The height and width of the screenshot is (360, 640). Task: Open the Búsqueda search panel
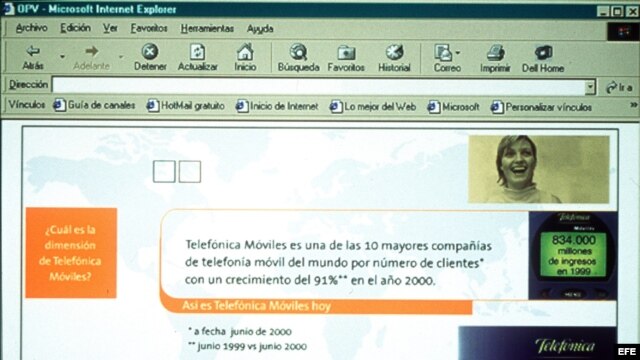(298, 58)
